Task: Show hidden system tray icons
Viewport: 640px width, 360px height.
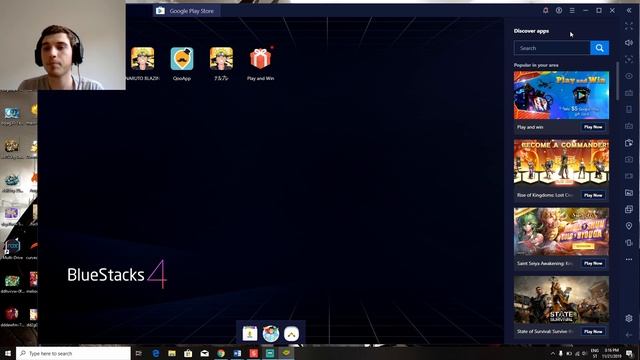Action: pos(553,353)
